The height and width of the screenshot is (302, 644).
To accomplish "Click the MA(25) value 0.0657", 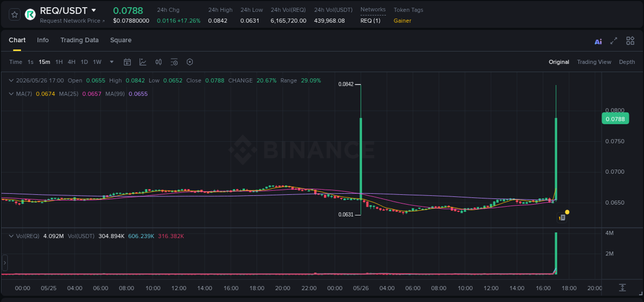I will (92, 94).
